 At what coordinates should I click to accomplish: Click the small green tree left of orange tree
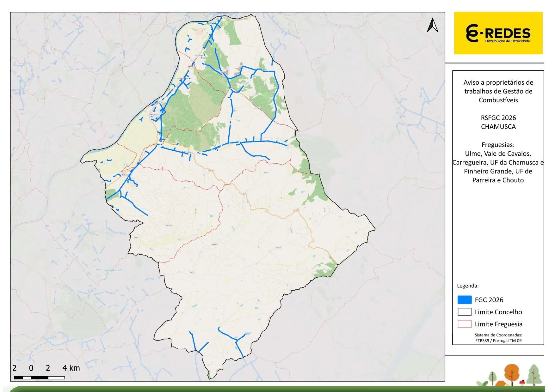pos(492,377)
